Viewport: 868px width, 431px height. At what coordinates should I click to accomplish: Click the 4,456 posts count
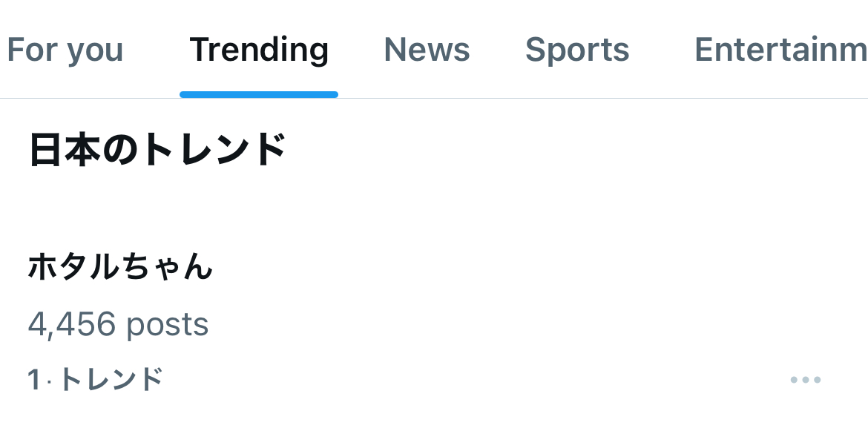pos(118,324)
